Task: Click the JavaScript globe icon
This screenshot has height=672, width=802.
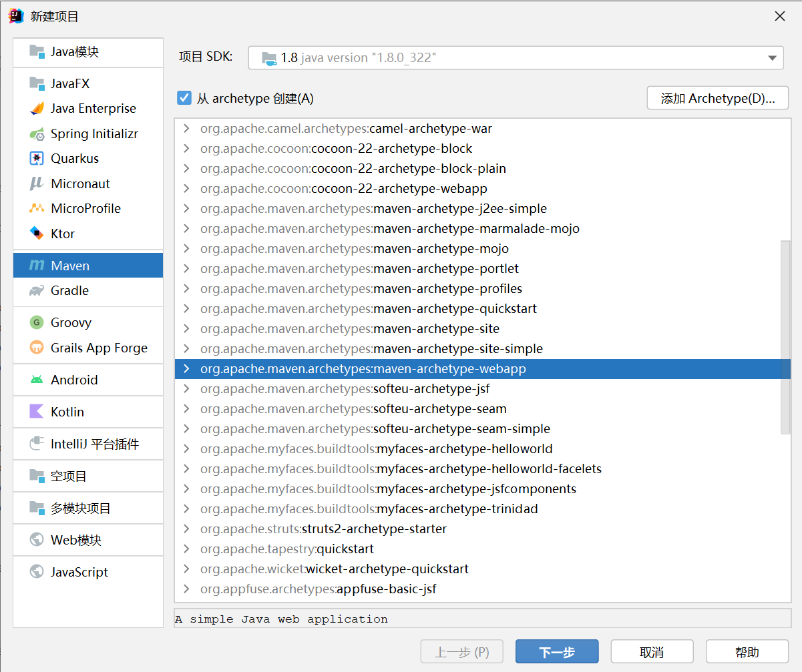Action: coord(37,572)
